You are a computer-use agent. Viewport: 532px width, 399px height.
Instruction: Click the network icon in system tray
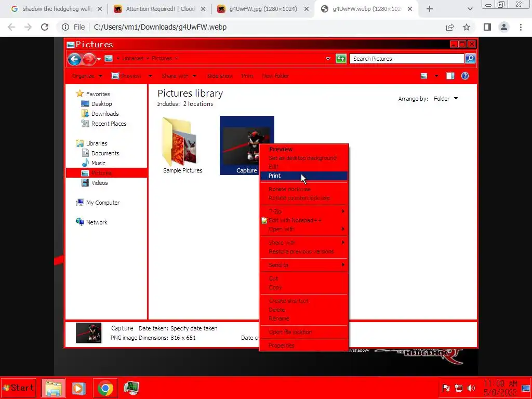coord(459,388)
